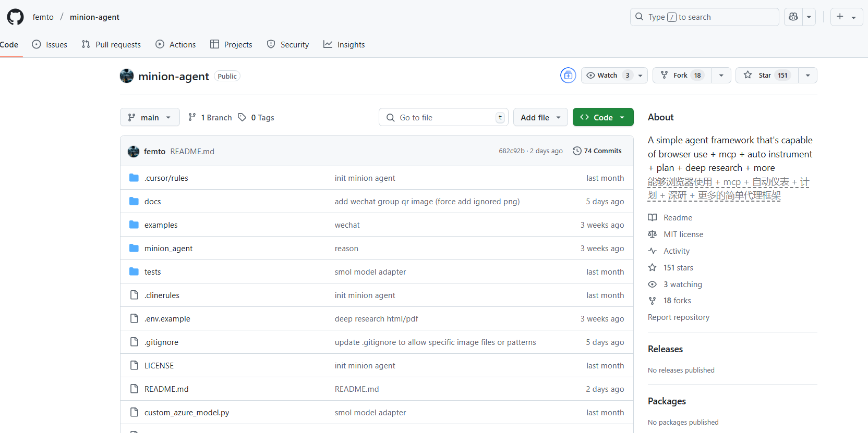The image size is (868, 433).
Task: View the 18 forks link
Action: click(677, 300)
